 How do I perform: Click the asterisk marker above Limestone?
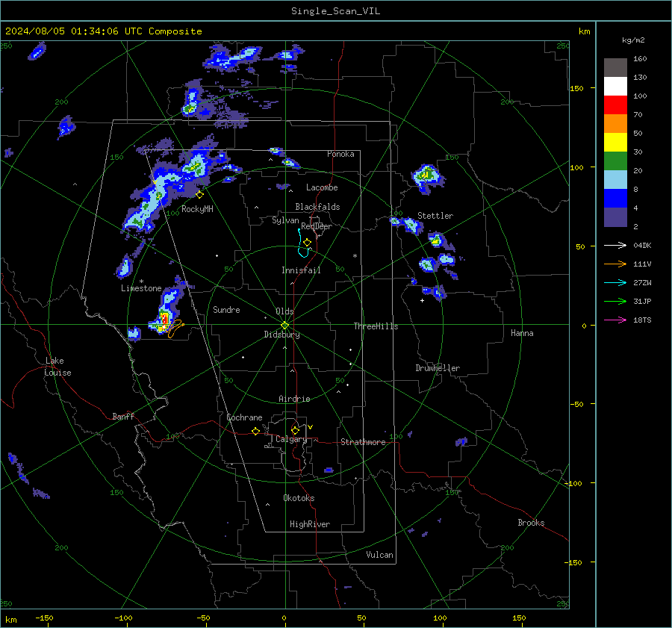pos(141,282)
